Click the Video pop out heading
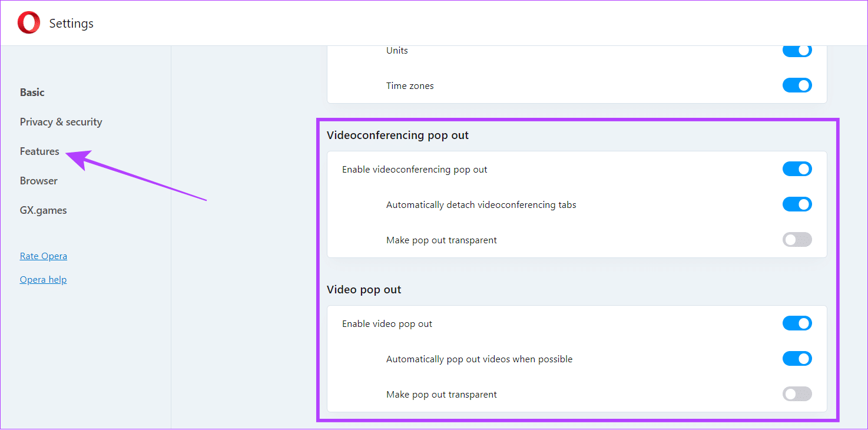This screenshot has width=868, height=430. point(364,290)
